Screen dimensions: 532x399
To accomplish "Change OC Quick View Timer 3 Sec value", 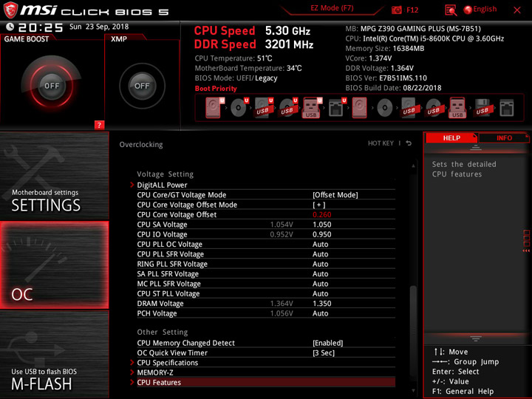I will click(x=324, y=353).
